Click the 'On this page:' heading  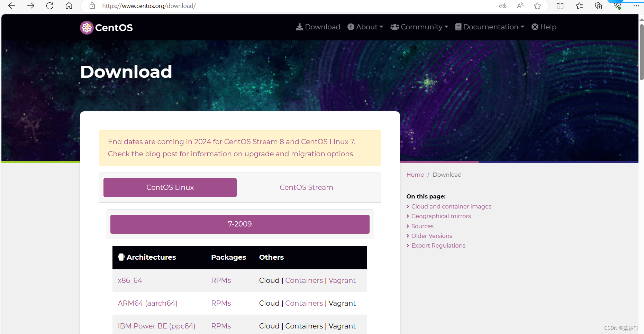(x=426, y=196)
